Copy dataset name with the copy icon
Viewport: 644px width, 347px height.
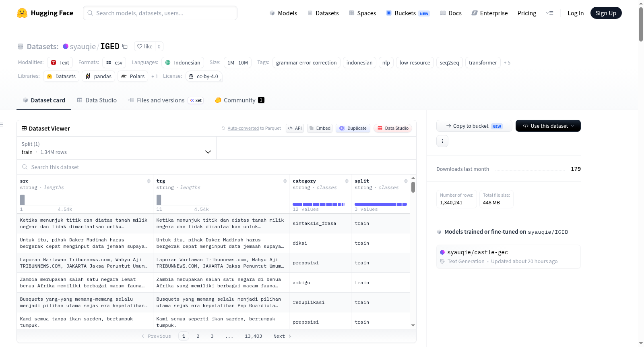pos(125,46)
